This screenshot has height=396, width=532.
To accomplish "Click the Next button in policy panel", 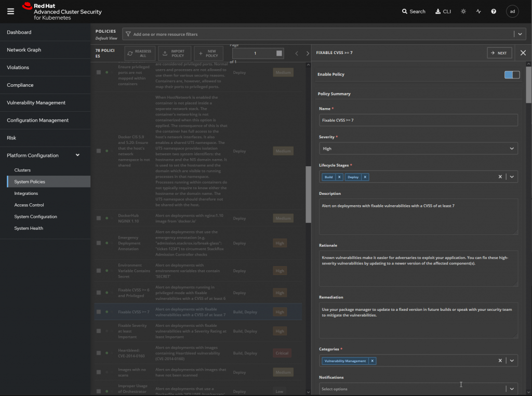I will (x=499, y=53).
